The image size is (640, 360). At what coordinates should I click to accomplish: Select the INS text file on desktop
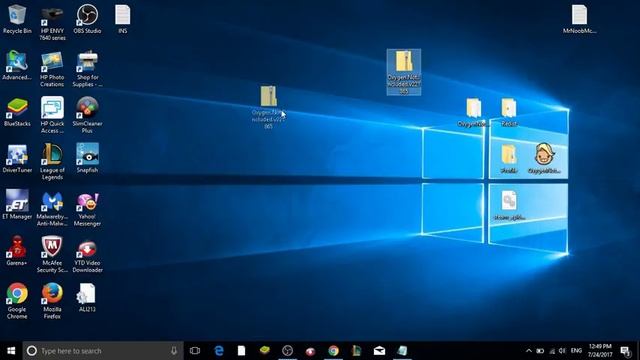(x=122, y=19)
